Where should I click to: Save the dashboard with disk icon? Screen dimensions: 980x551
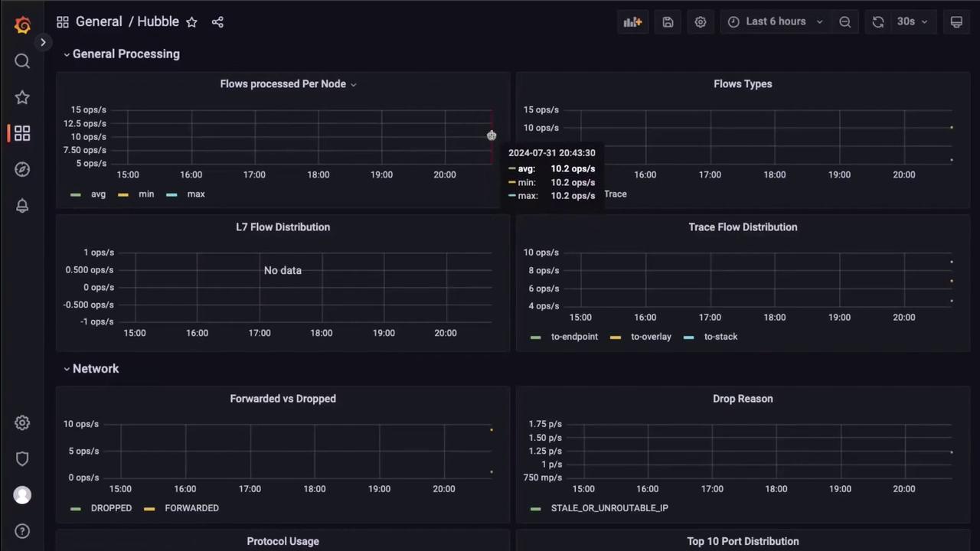pyautogui.click(x=668, y=22)
